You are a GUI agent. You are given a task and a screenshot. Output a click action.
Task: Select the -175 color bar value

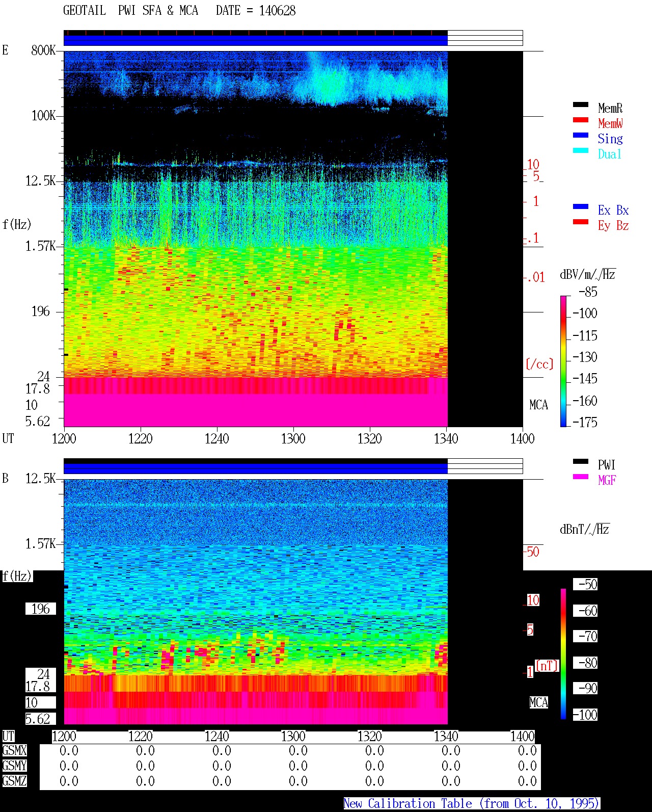click(x=585, y=422)
